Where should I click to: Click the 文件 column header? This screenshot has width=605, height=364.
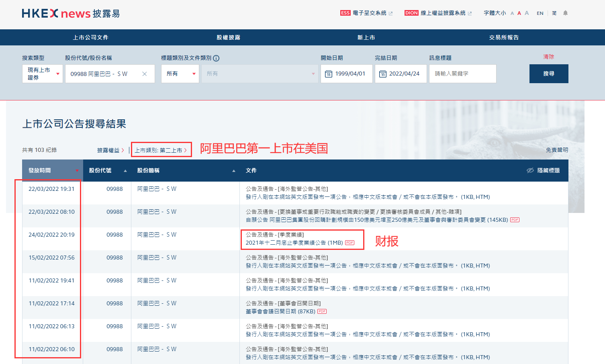(251, 170)
